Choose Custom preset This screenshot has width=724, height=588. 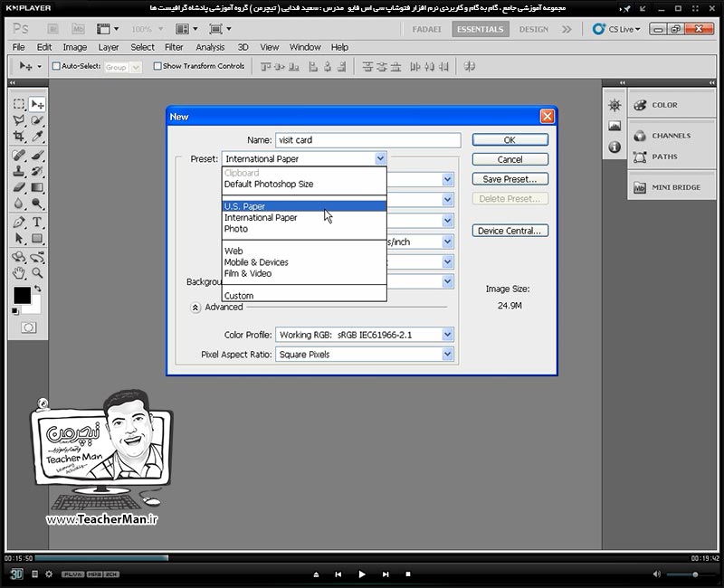[x=304, y=296]
